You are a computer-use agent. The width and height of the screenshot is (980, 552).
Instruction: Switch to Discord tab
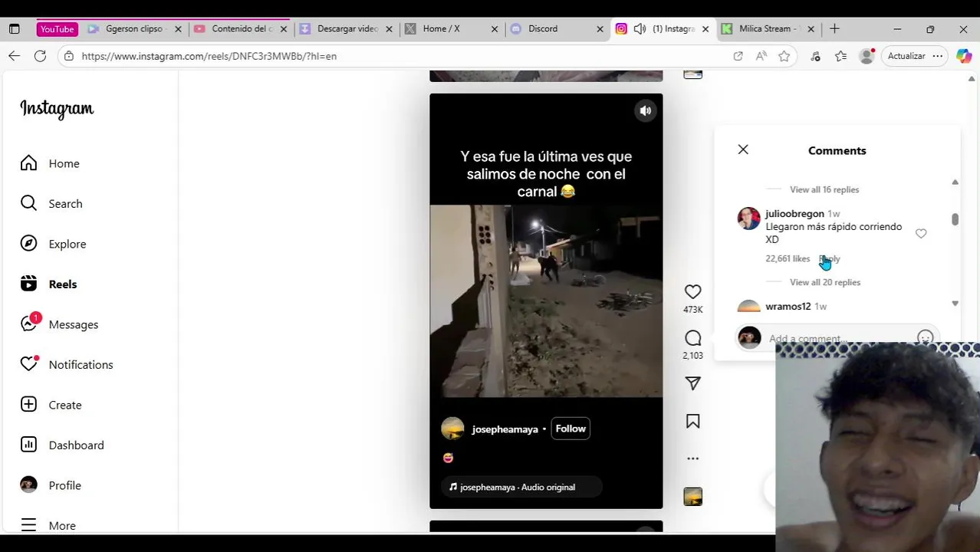(x=556, y=28)
